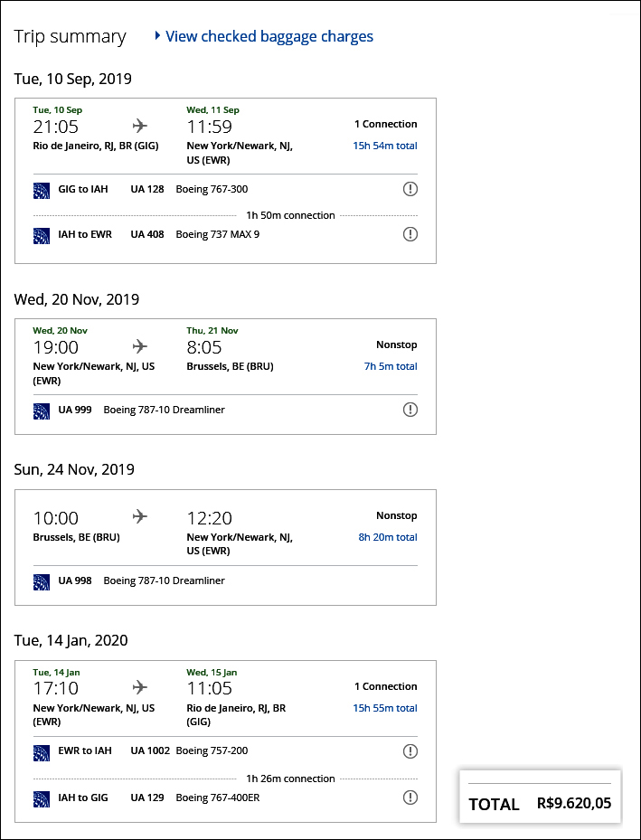Click info icon for UA 999 flight
The image size is (641, 840).
[x=410, y=410]
